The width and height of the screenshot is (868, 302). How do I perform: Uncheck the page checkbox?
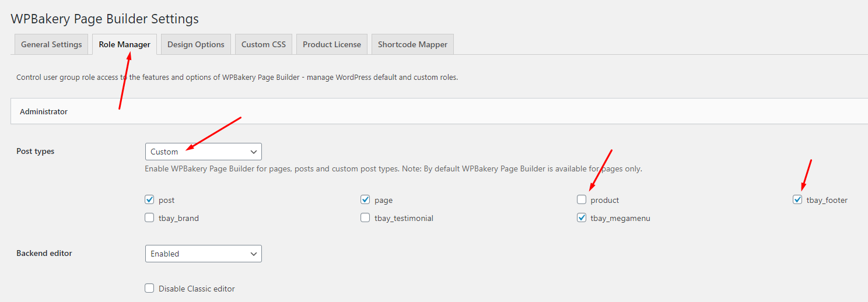[x=365, y=199]
